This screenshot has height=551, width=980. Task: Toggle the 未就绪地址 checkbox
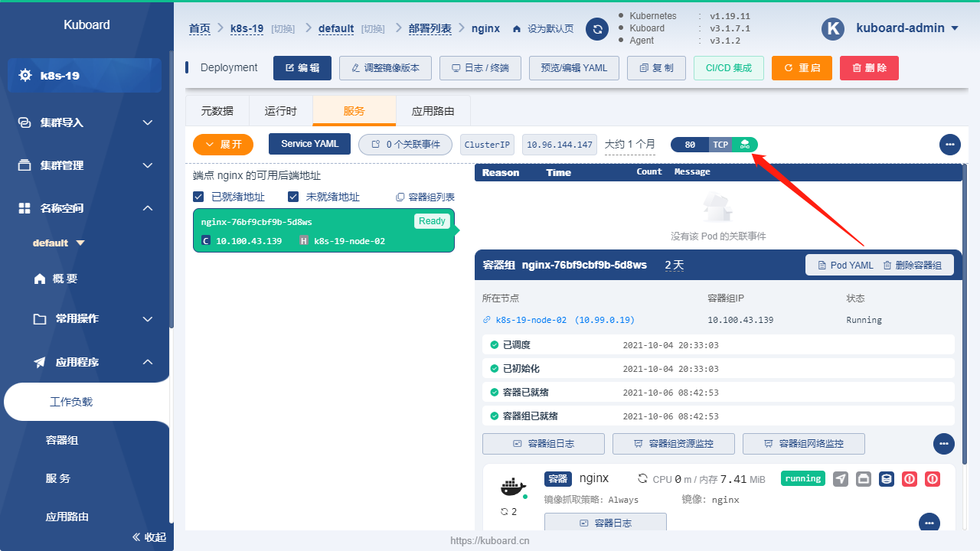pyautogui.click(x=293, y=197)
